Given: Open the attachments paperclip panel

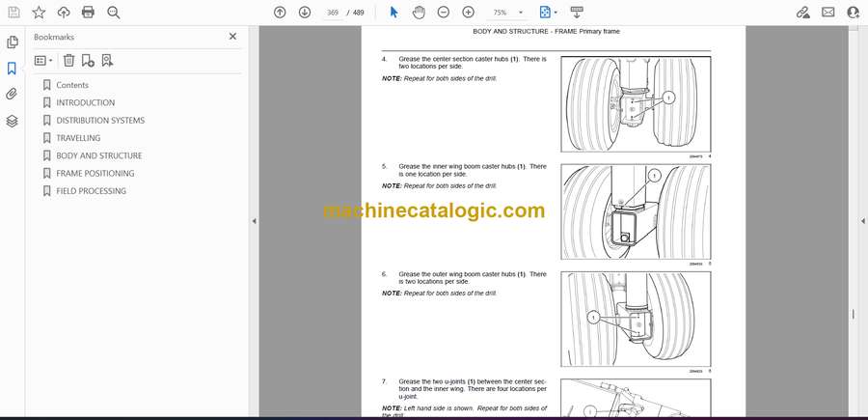Looking at the screenshot, I should (12, 95).
